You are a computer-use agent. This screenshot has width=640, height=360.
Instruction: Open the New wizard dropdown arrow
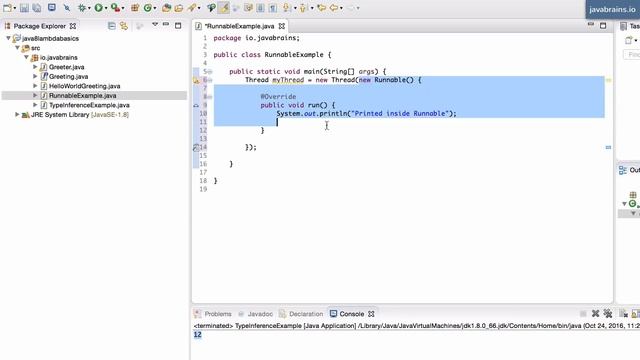point(14,8)
